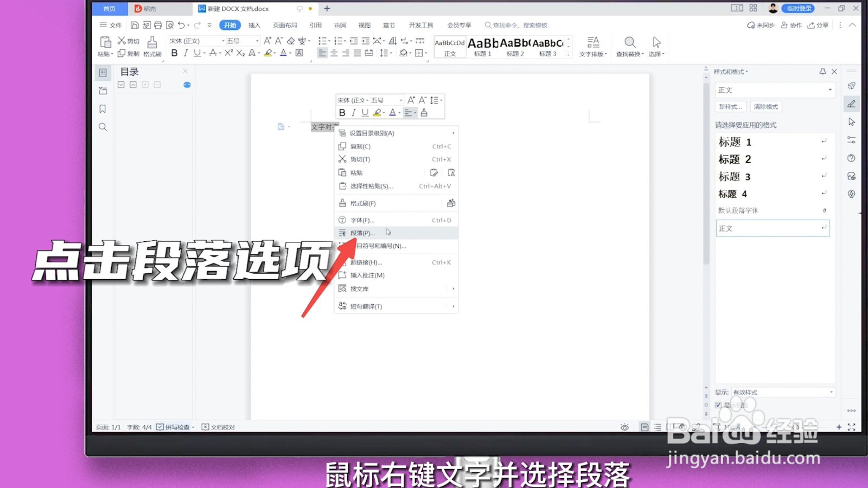868x488 pixels.
Task: Open the Find and Replace (查找替换) tool
Action: pyautogui.click(x=629, y=46)
